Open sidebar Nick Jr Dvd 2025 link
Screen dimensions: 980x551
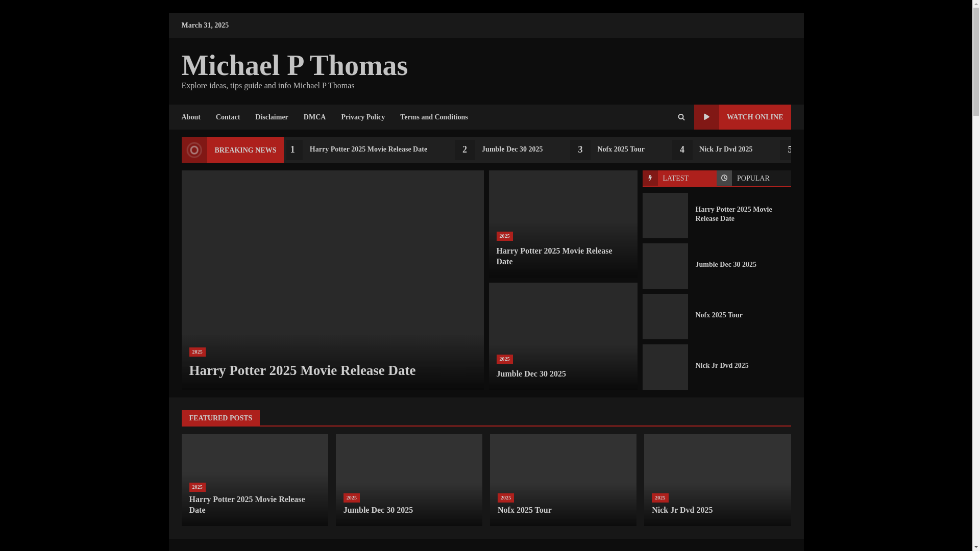(722, 366)
